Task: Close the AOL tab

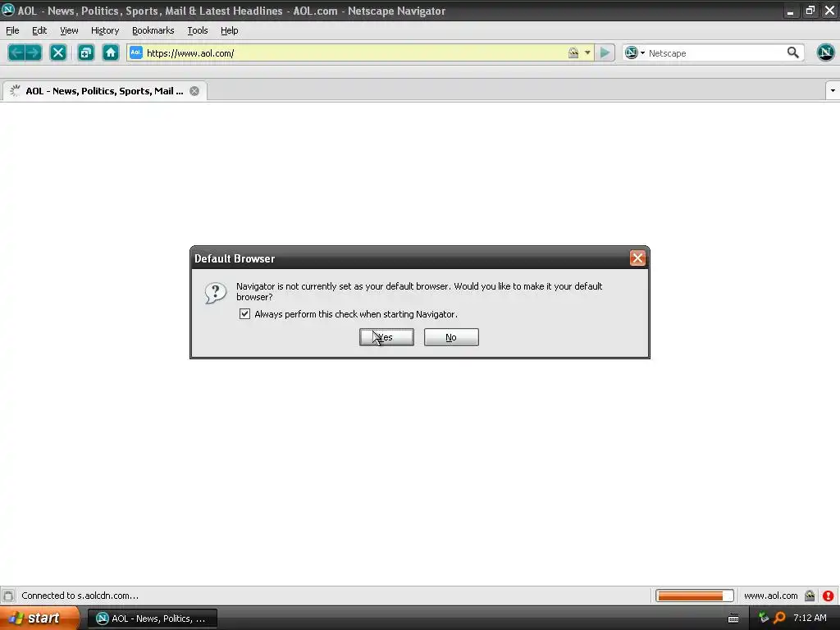Action: [194, 91]
